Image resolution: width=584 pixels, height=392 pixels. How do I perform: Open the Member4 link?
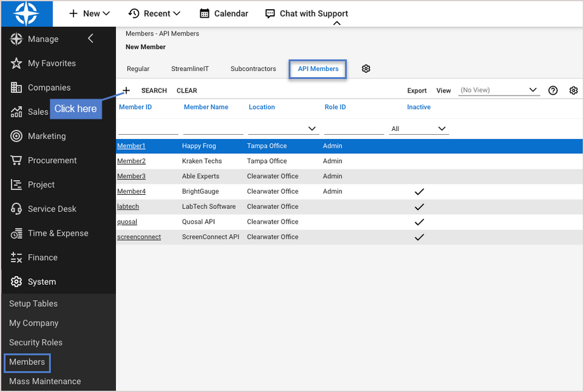click(x=131, y=191)
